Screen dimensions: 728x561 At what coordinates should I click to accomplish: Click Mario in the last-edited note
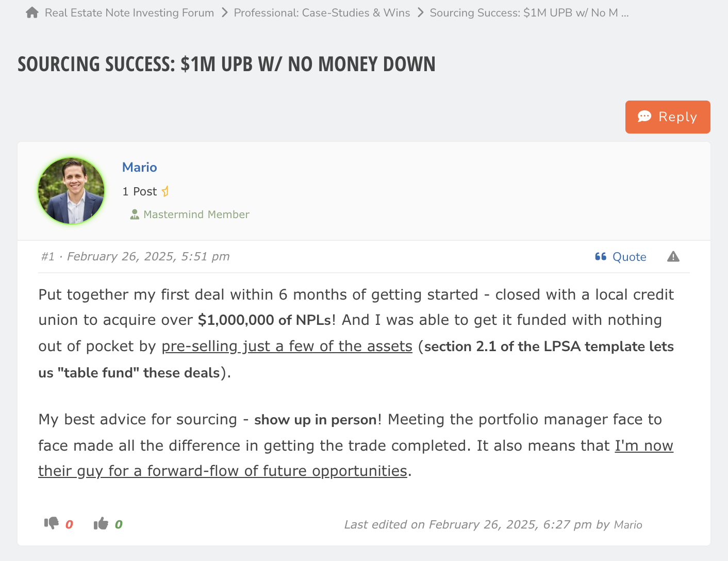[x=628, y=525]
